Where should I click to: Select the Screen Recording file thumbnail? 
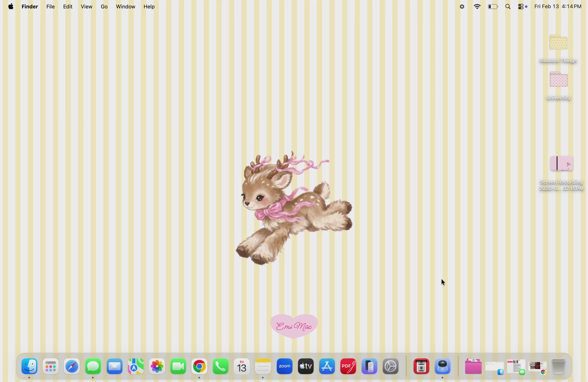pyautogui.click(x=561, y=164)
